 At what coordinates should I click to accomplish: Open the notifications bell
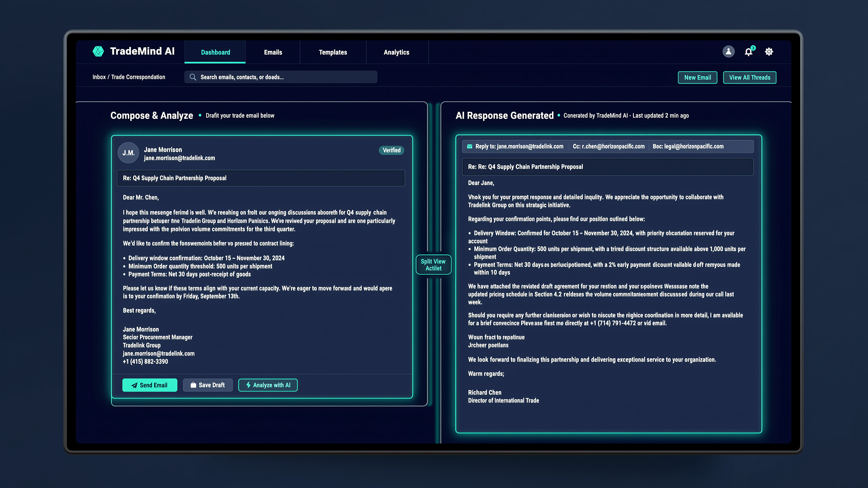click(749, 52)
